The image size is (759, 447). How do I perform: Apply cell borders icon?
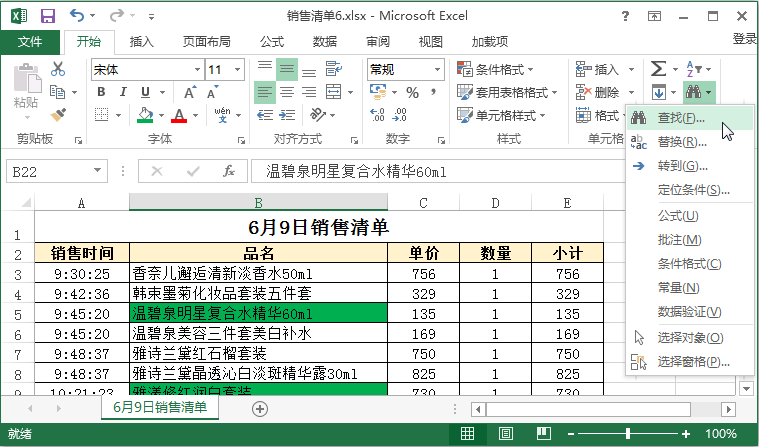point(102,115)
